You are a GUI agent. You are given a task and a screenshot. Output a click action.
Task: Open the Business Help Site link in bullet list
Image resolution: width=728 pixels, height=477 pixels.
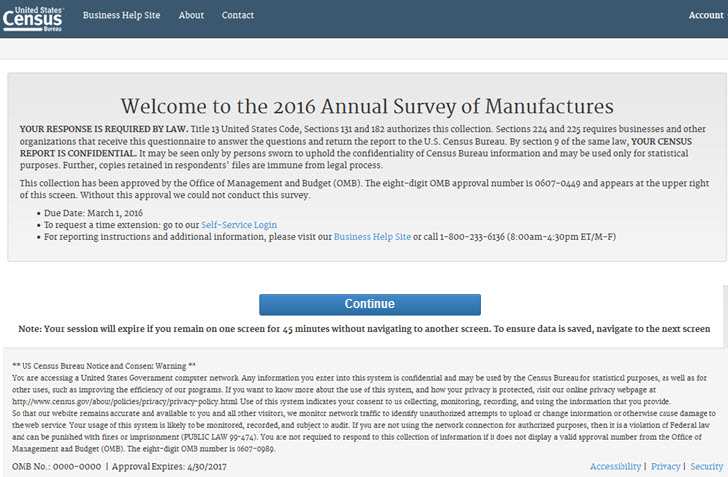[x=372, y=237]
